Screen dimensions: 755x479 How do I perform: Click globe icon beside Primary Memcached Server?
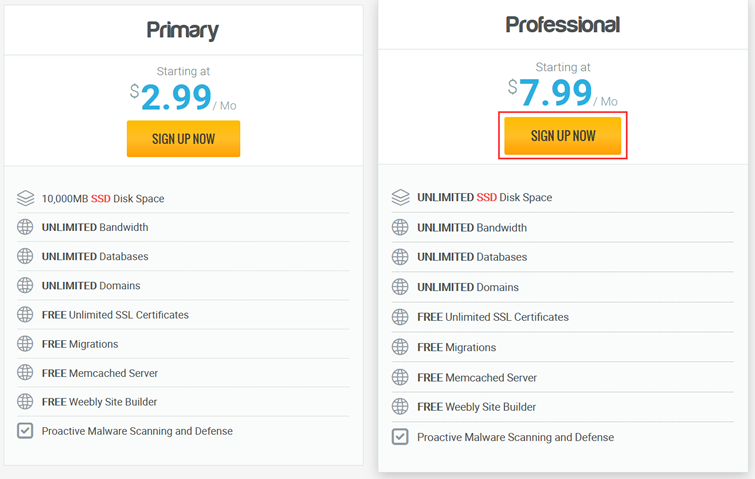[x=25, y=373]
